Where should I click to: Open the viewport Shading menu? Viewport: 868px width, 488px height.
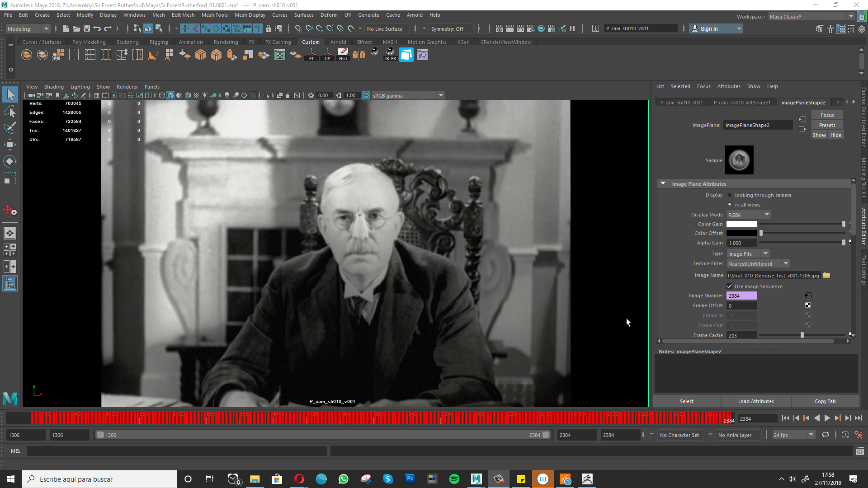[54, 87]
